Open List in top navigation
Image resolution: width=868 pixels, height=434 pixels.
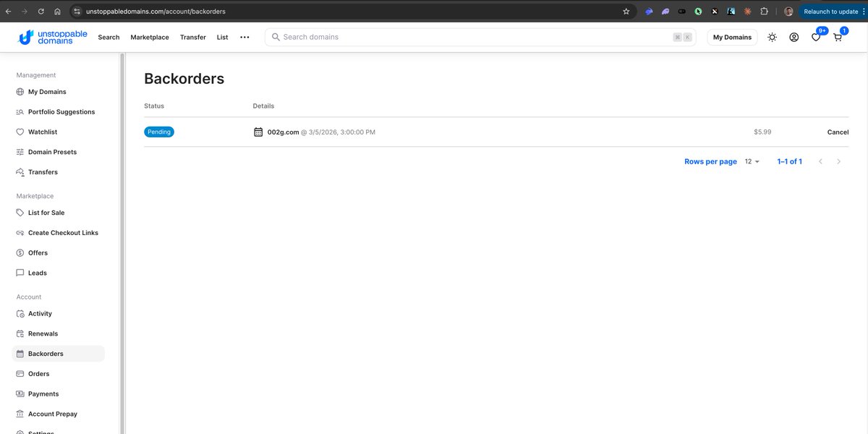tap(222, 37)
